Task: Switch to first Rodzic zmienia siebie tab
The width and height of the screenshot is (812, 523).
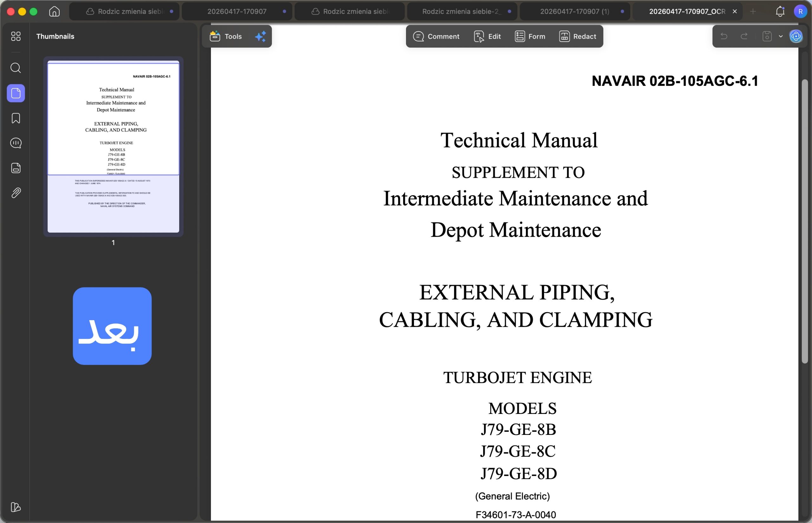Action: coord(124,11)
